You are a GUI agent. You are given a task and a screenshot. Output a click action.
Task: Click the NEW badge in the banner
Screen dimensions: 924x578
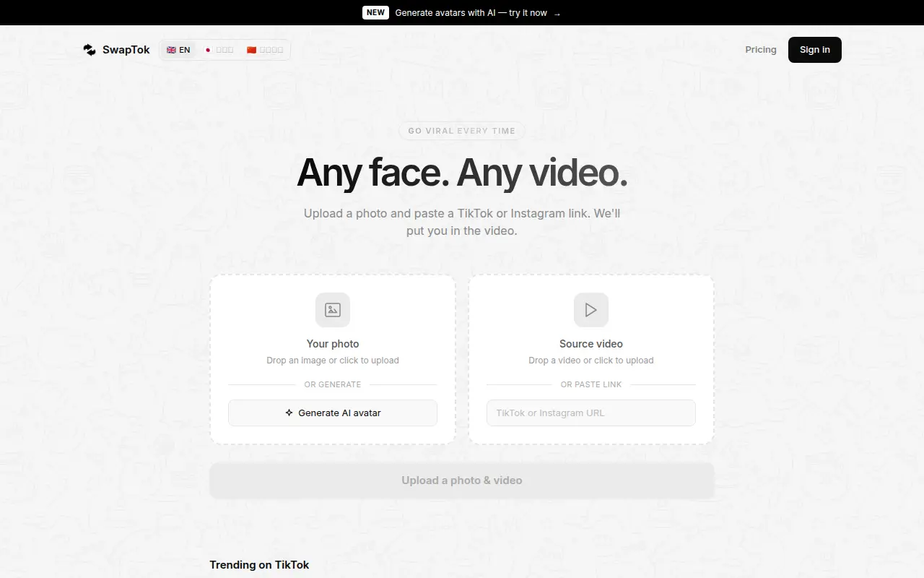[375, 13]
